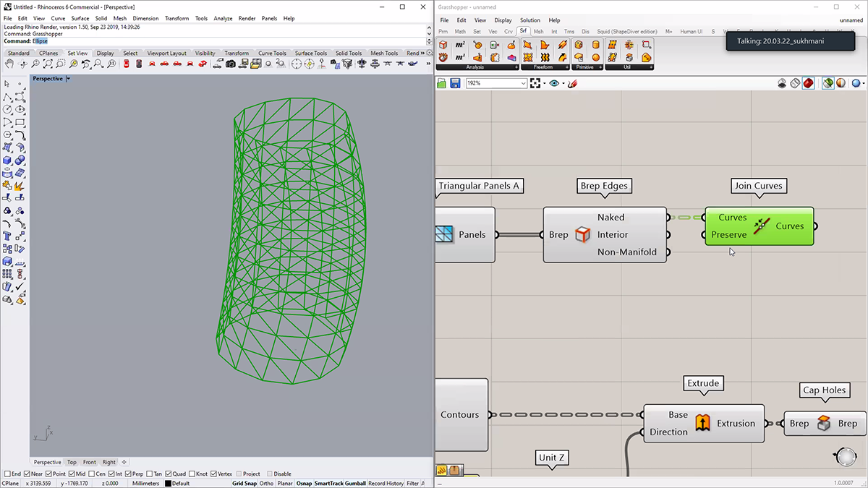868x488 pixels.
Task: Click the Extrude component arrow icon
Action: click(702, 423)
